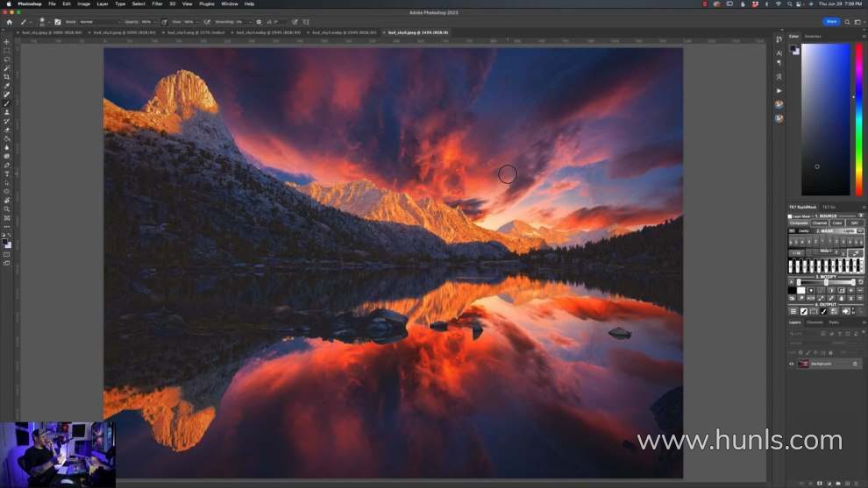Click the Darks button in TK Mask
868x488 pixels.
coord(803,230)
